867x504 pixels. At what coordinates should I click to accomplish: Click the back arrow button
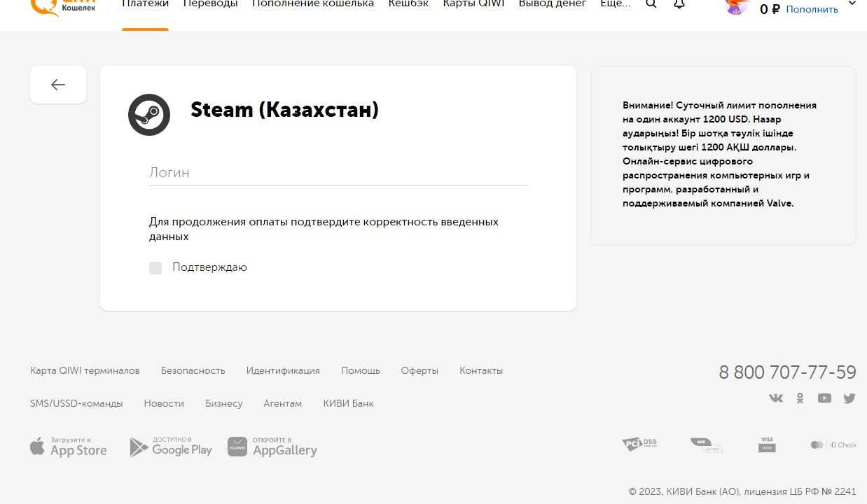pos(58,85)
